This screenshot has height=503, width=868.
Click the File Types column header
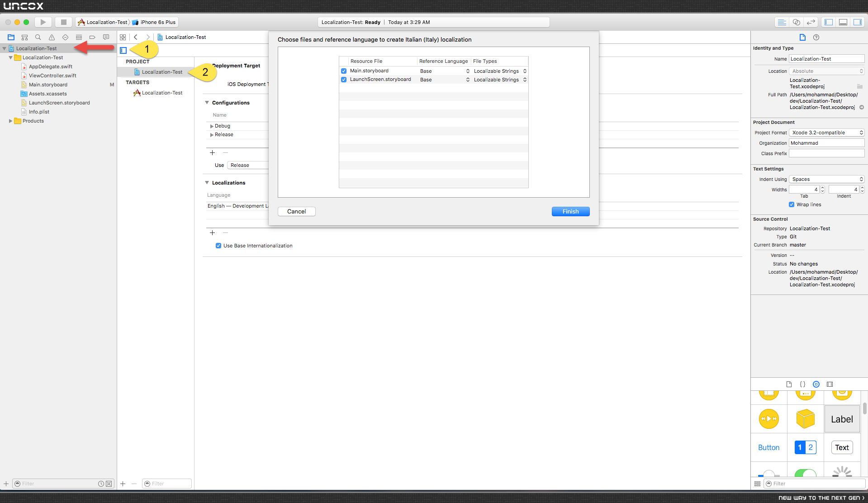point(499,61)
